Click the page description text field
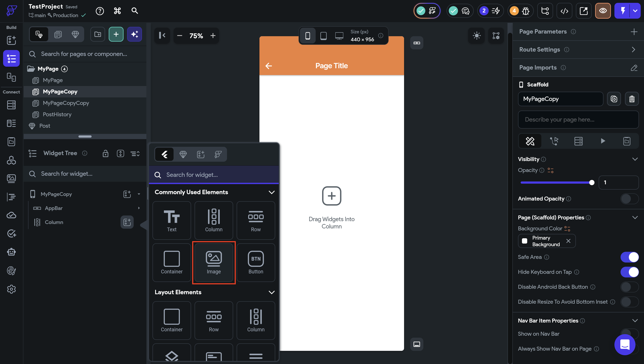Image resolution: width=644 pixels, height=364 pixels. click(578, 120)
